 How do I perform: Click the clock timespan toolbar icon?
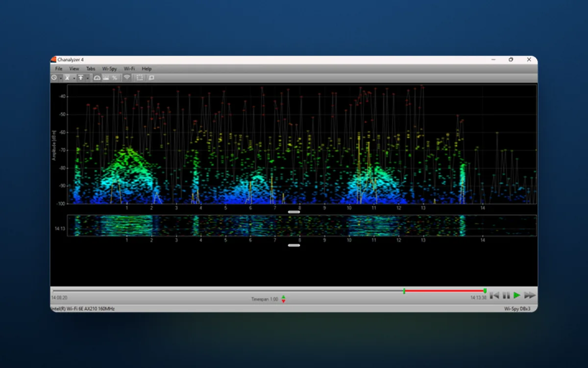click(x=54, y=78)
